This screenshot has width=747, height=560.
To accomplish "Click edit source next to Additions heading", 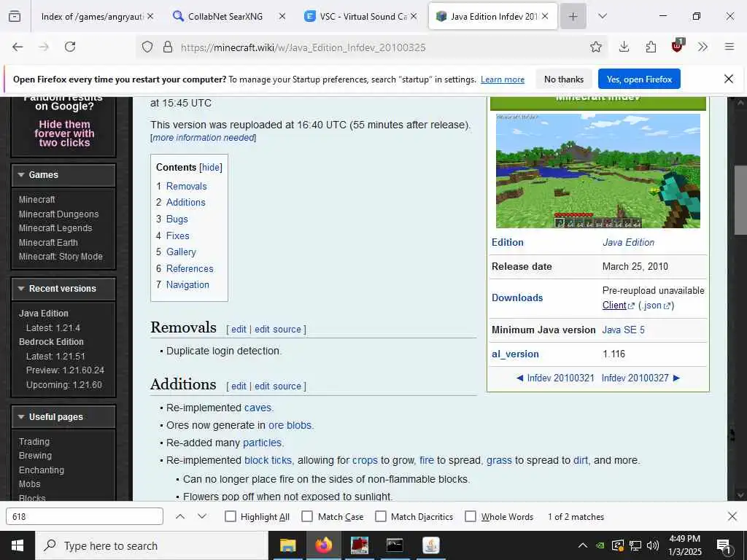I will click(x=278, y=386).
